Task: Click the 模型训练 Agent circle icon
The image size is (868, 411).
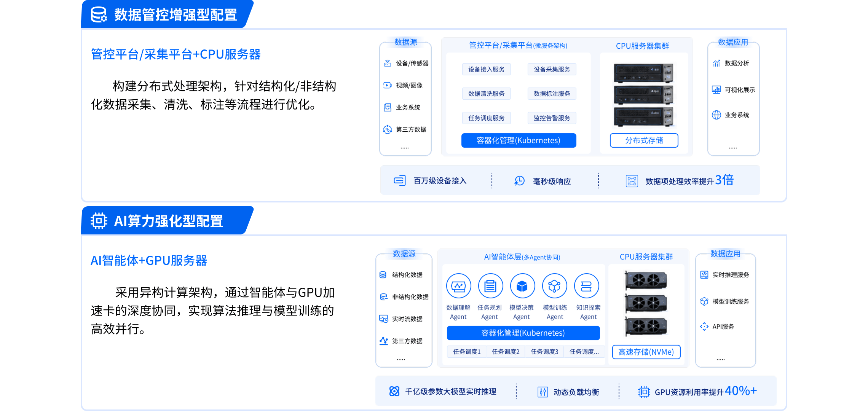Action: coord(555,286)
